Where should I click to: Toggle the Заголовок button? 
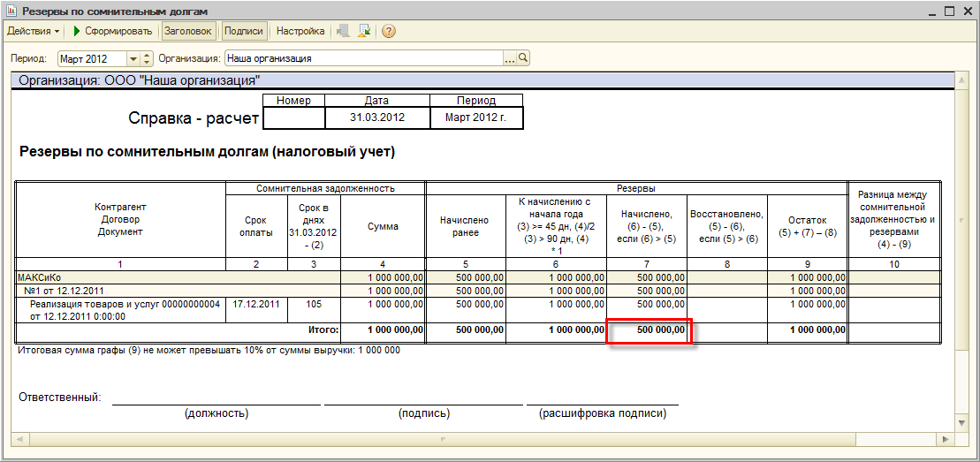tap(189, 31)
